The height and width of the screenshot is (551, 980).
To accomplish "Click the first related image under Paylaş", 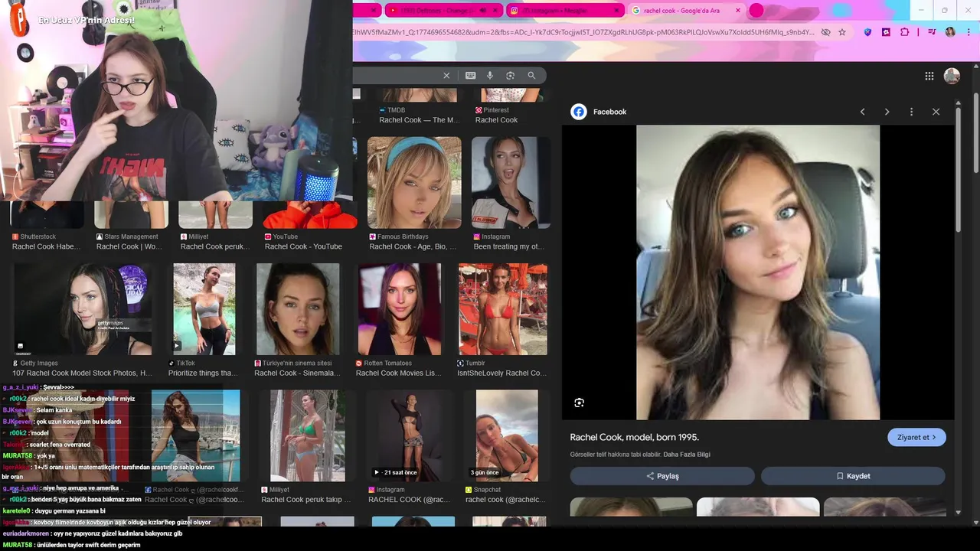I will 631,507.
